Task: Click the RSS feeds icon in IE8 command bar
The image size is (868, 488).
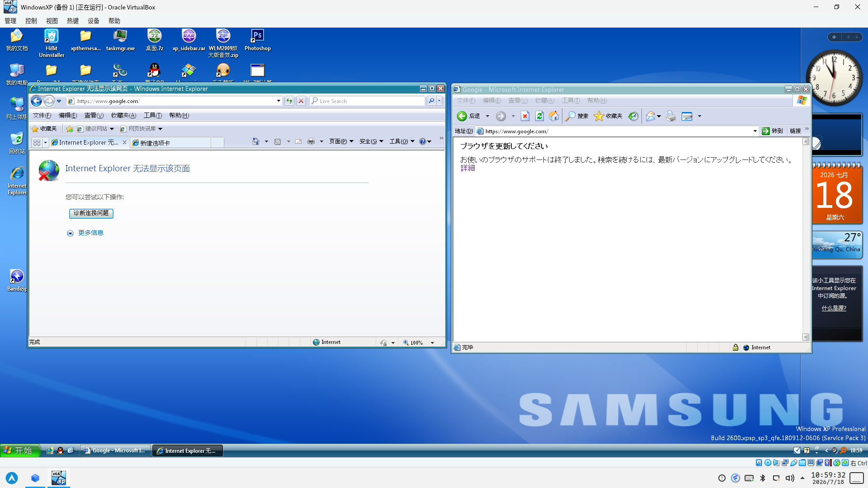Action: [278, 141]
